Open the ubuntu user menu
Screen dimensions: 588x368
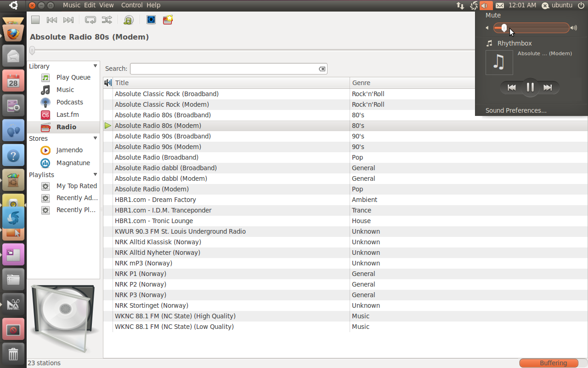[x=557, y=5]
